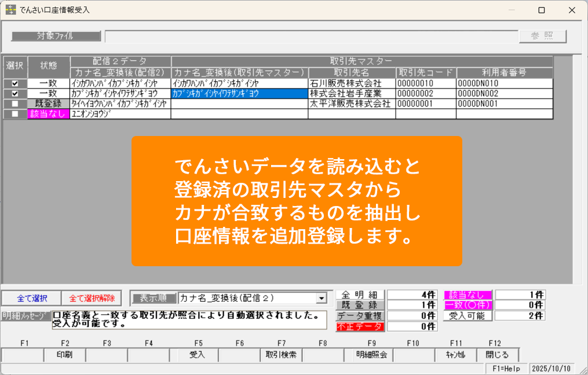Click the 受入可能 count label
The width and height of the screenshot is (588, 375).
(468, 316)
